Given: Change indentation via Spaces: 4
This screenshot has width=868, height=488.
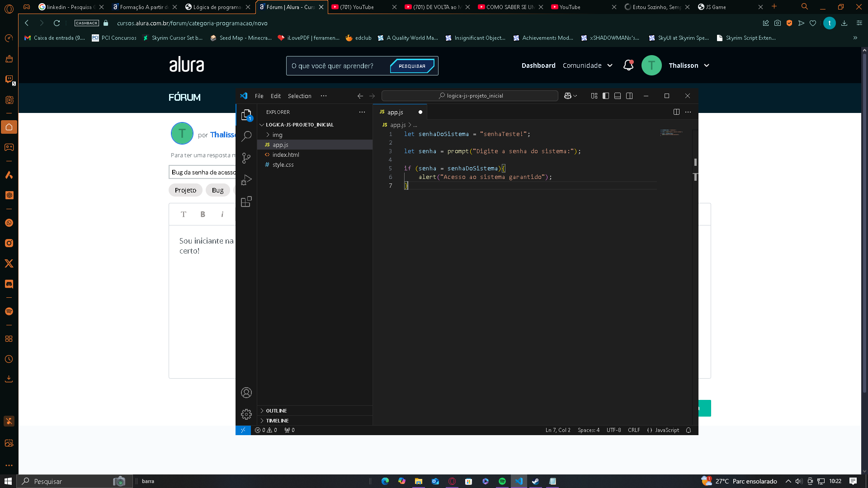Looking at the screenshot, I should click(x=589, y=430).
